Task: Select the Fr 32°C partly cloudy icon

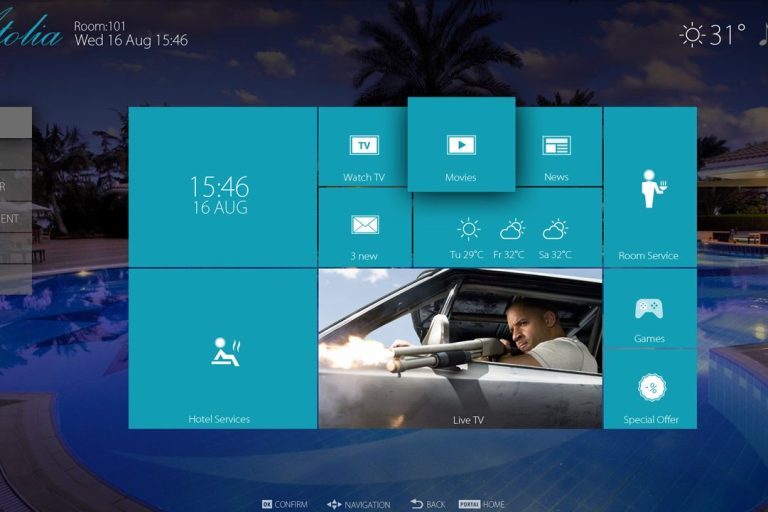Action: coord(512,229)
